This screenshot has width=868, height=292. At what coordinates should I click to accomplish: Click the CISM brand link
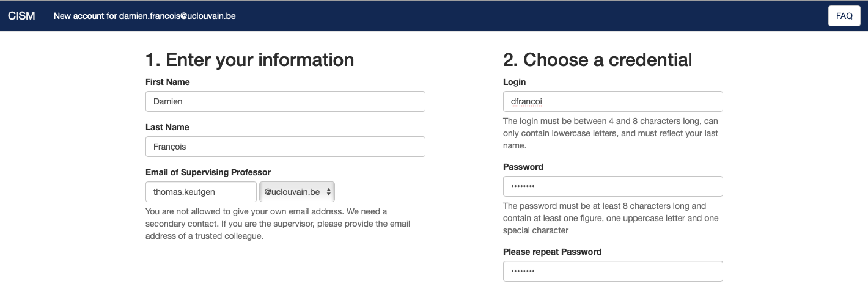pos(21,16)
